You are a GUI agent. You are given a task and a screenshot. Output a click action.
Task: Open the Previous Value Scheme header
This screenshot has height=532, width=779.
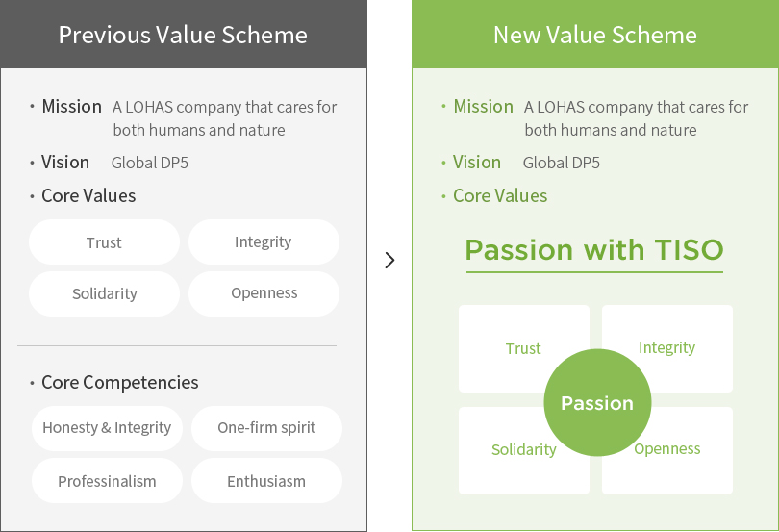click(x=184, y=35)
